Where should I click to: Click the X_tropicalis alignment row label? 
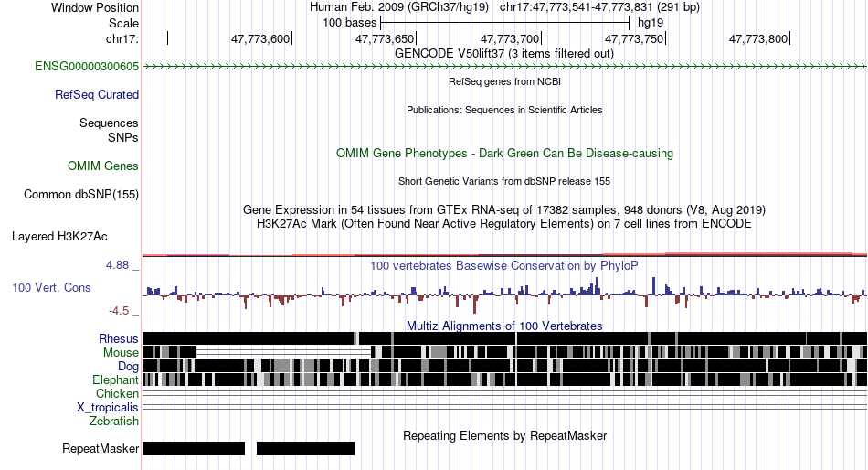[x=108, y=408]
